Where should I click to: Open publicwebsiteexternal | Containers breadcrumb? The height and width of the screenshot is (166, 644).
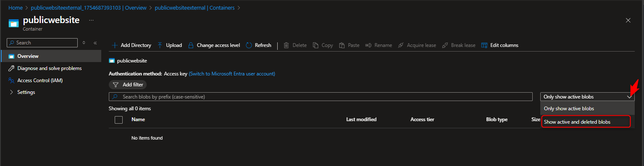pyautogui.click(x=195, y=8)
